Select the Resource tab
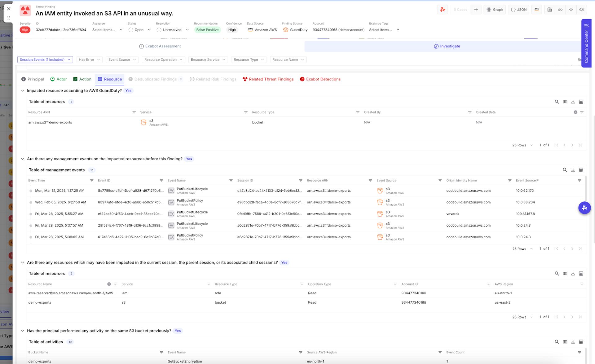 pyautogui.click(x=110, y=79)
